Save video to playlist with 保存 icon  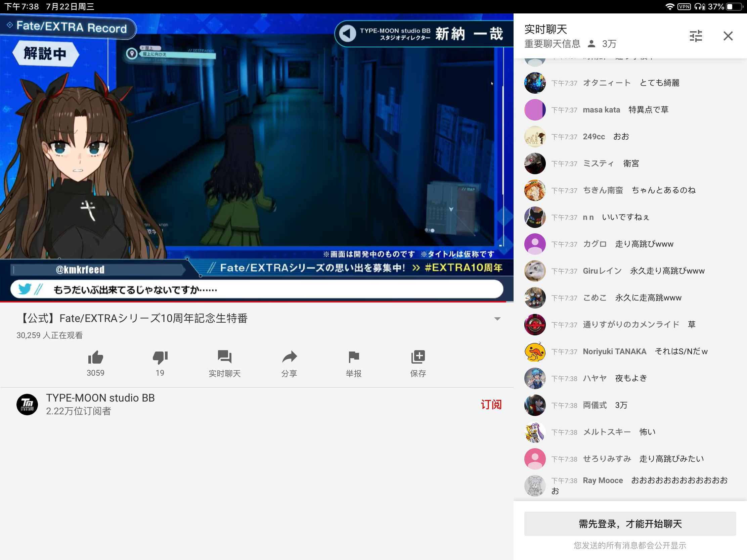click(x=418, y=357)
